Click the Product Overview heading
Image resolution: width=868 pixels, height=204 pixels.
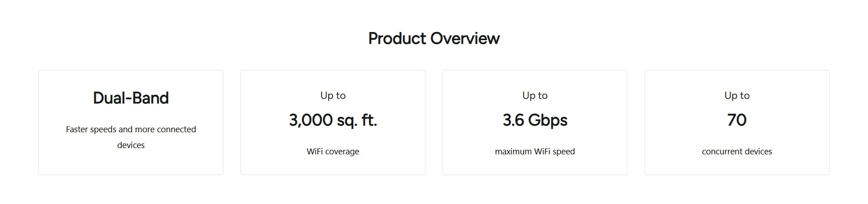click(x=434, y=38)
